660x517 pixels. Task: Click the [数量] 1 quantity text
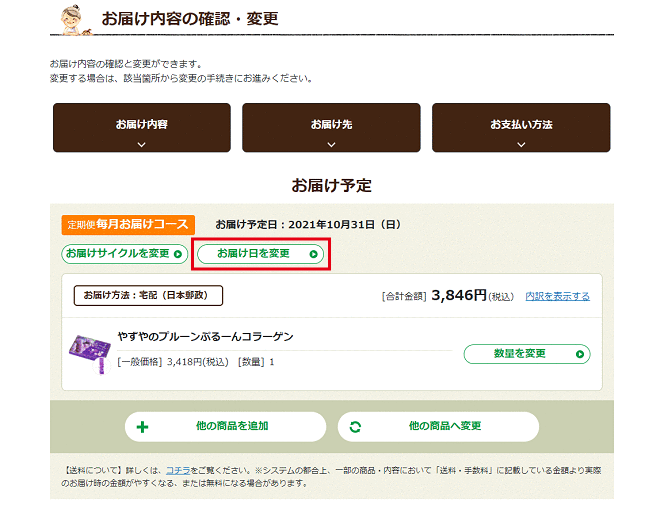[256, 362]
